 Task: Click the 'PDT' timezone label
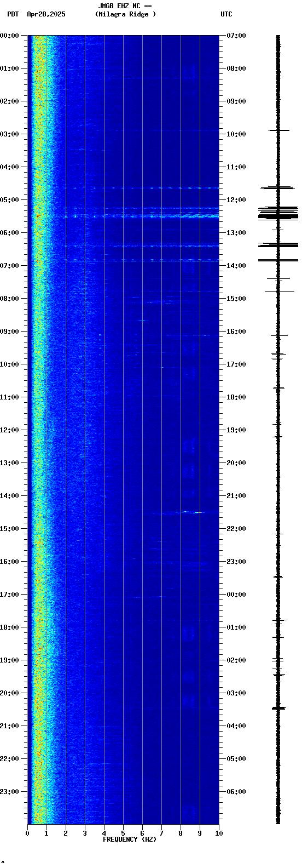13,14
